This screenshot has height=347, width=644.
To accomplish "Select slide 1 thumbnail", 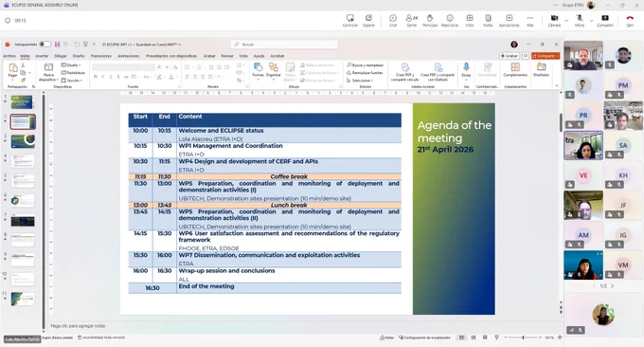I will click(23, 102).
